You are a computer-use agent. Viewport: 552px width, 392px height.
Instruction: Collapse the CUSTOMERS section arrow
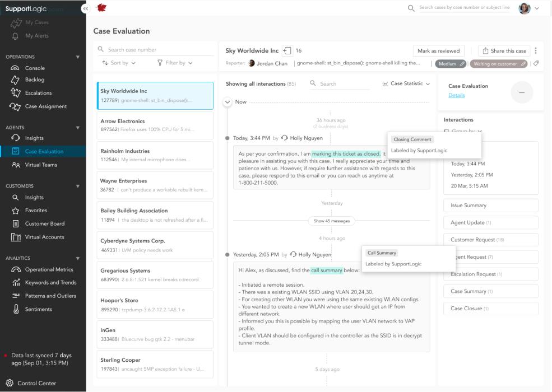click(78, 186)
